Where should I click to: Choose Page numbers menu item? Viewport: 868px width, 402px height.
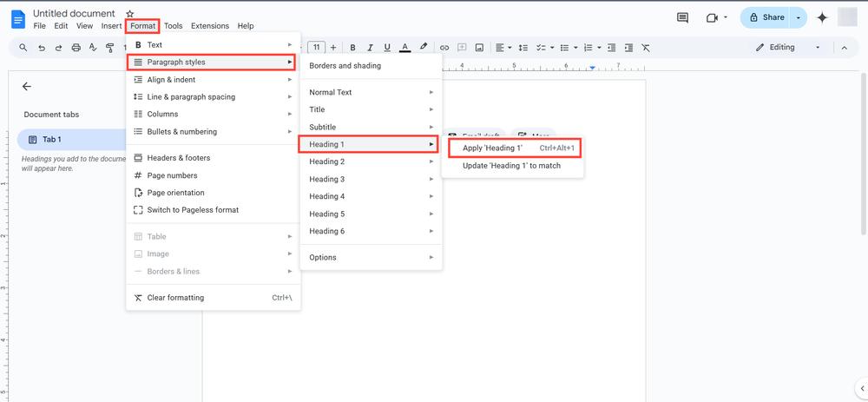(x=214, y=175)
